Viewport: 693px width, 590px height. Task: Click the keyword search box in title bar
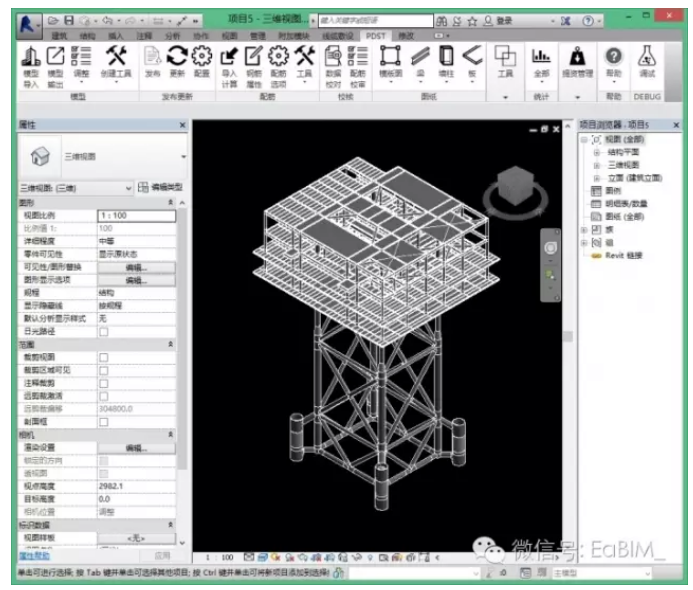376,20
